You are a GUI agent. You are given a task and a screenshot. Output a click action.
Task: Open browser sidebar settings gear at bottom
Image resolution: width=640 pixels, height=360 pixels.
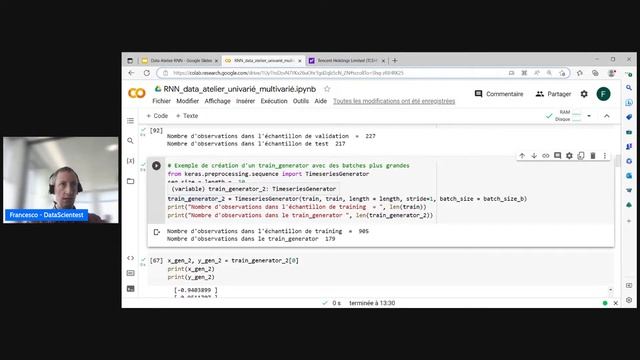tap(629, 300)
